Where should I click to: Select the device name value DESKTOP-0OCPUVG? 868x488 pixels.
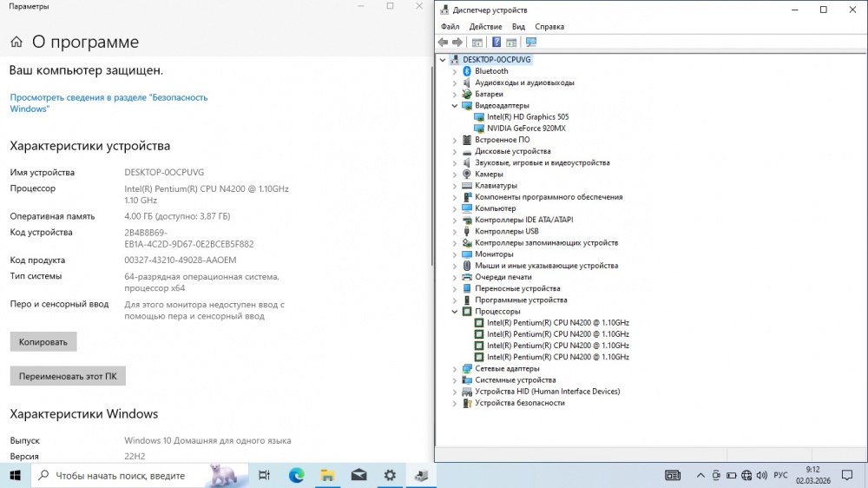point(164,172)
